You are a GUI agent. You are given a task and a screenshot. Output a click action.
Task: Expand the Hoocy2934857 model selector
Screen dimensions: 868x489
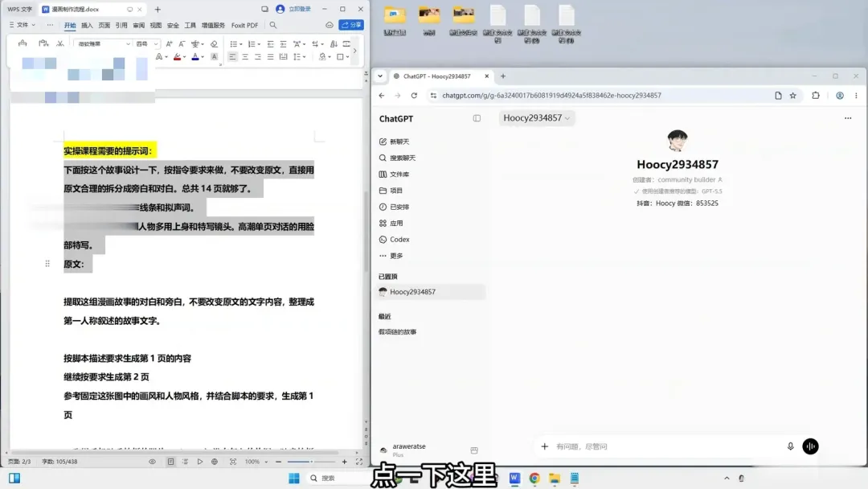tap(536, 118)
